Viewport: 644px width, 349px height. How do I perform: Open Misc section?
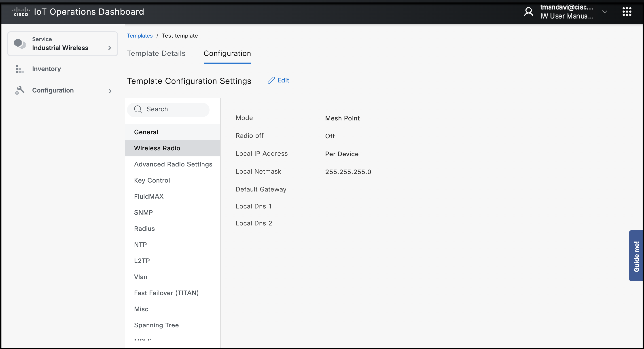coord(172,309)
